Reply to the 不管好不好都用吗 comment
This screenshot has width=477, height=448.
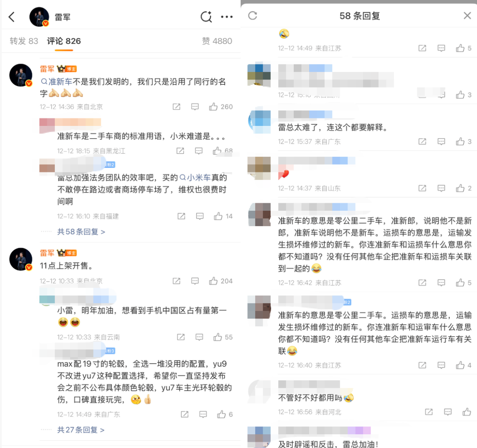[x=448, y=412]
